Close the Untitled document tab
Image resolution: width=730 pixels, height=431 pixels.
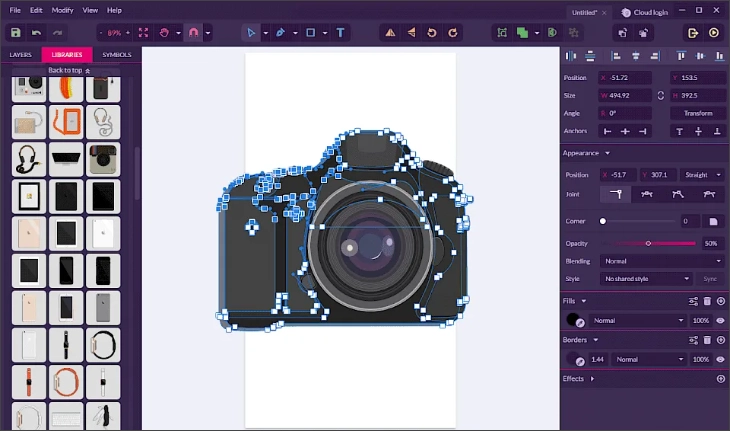[604, 13]
